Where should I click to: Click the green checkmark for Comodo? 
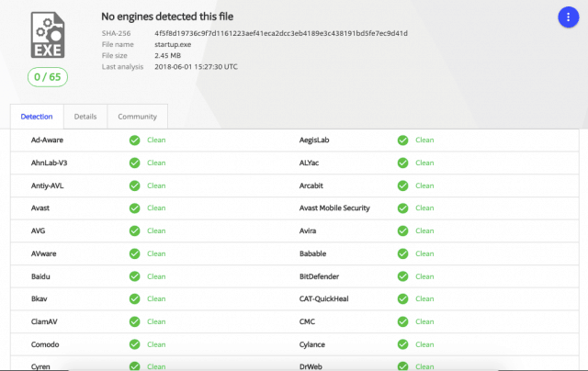(135, 344)
